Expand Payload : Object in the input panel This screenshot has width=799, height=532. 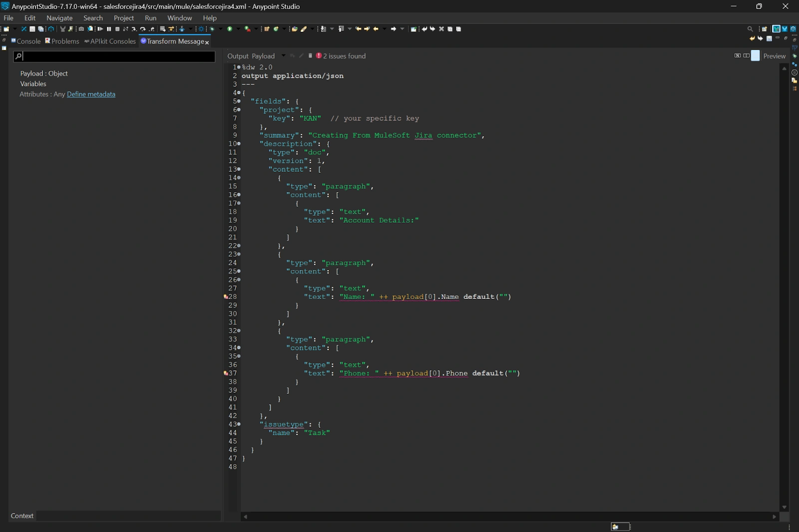[44, 73]
